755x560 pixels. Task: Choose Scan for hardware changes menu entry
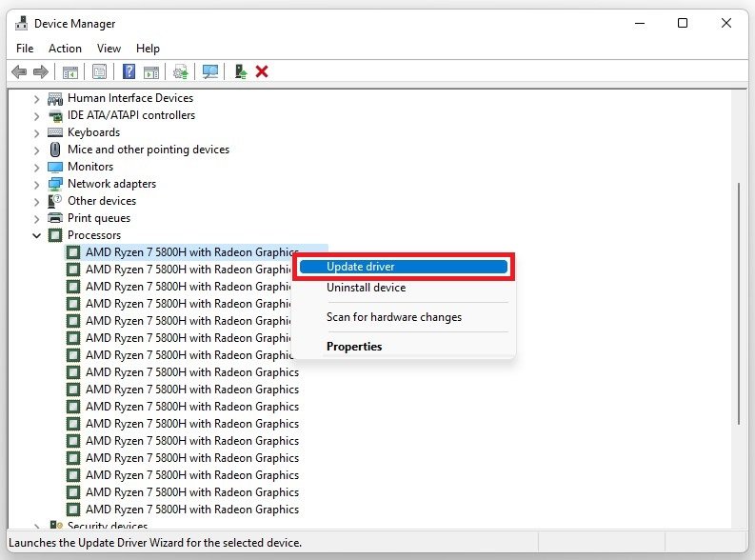click(x=393, y=317)
